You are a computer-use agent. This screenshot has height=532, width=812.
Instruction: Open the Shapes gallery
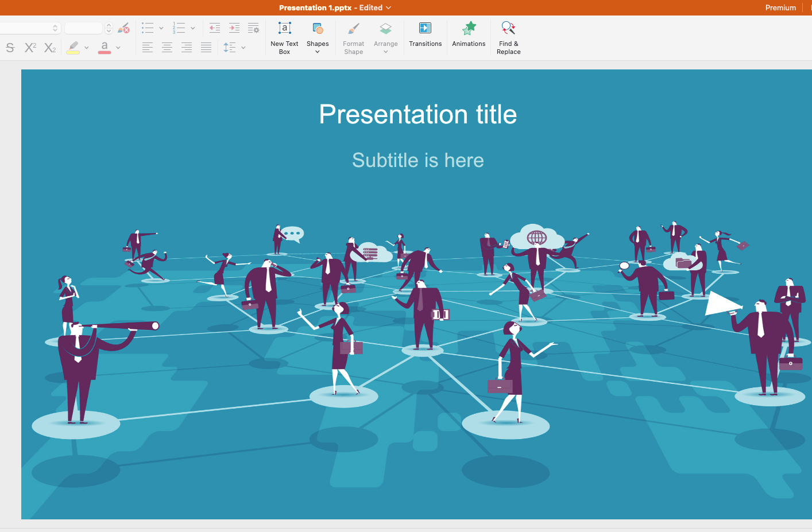coord(318,36)
